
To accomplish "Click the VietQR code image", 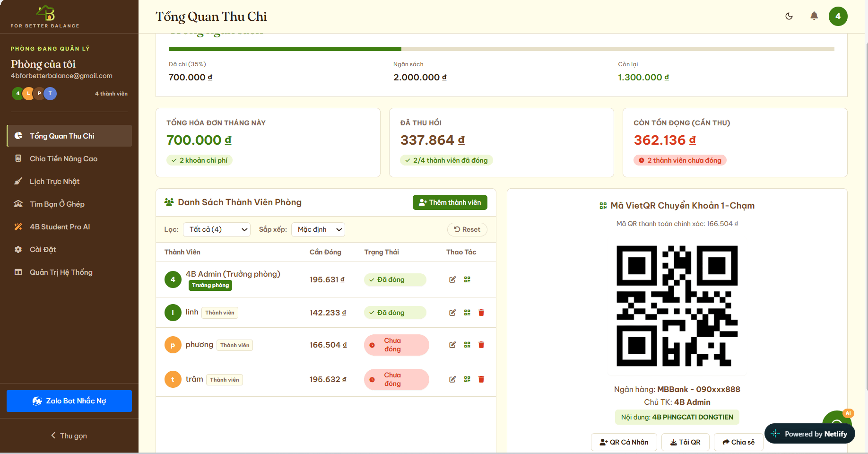I will coord(677,306).
